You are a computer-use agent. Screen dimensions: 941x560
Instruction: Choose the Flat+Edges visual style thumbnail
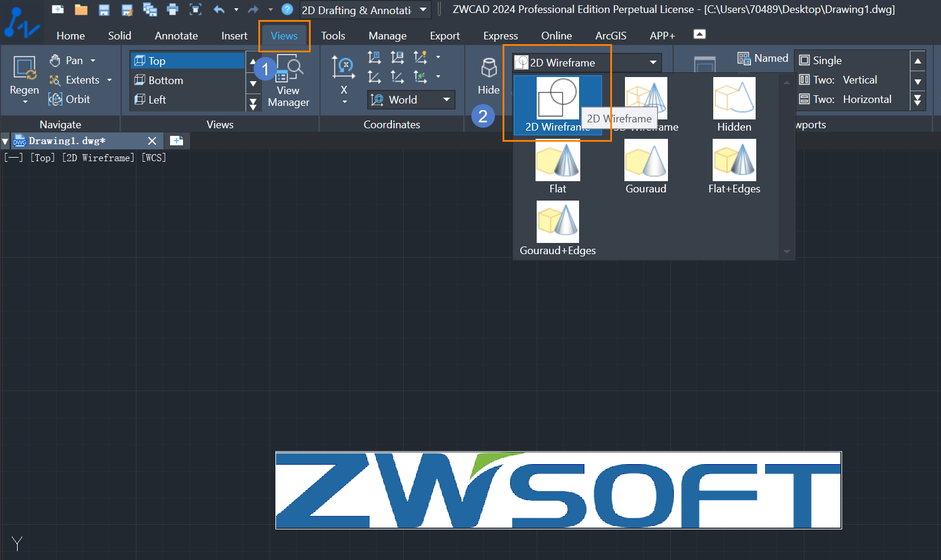click(x=734, y=166)
